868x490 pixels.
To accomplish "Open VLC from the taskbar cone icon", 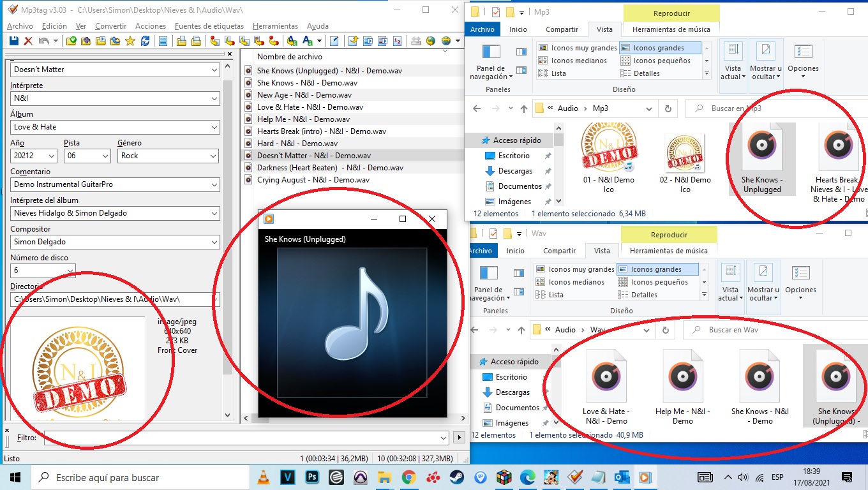I will click(263, 477).
